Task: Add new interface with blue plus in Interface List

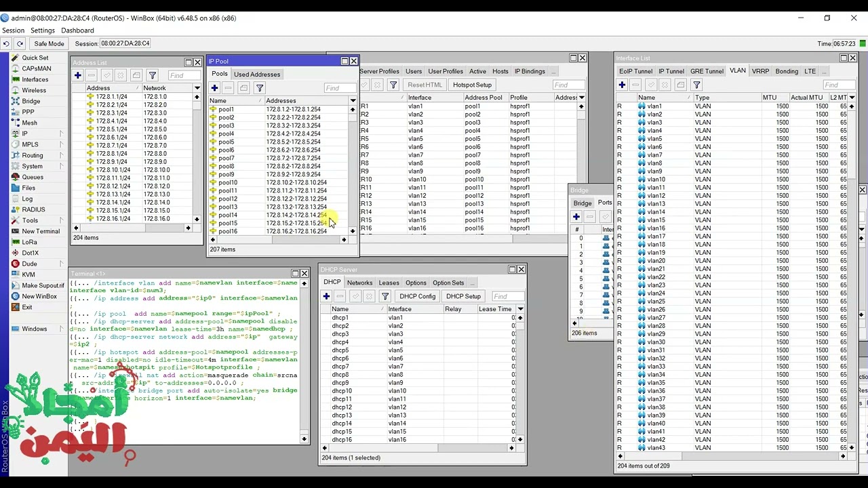Action: coord(622,85)
